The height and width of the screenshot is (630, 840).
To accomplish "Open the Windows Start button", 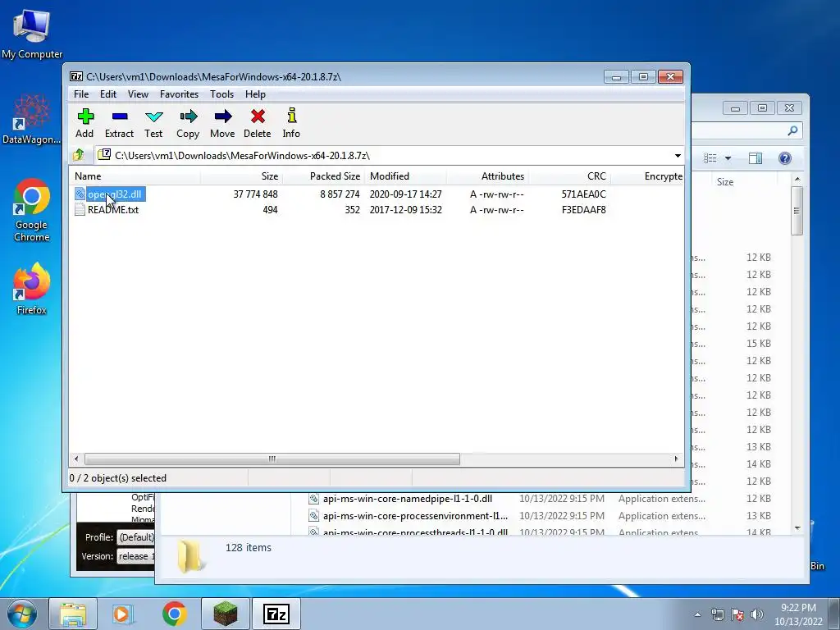I will pos(21,614).
